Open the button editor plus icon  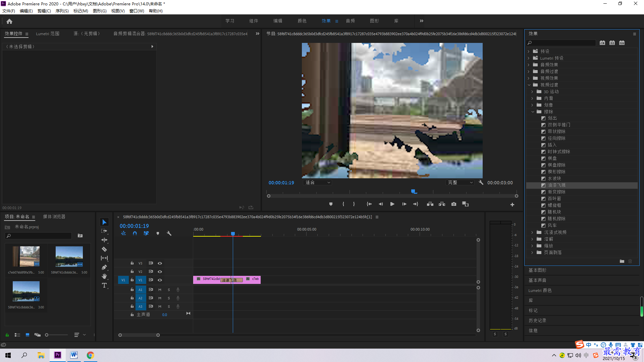(x=512, y=204)
